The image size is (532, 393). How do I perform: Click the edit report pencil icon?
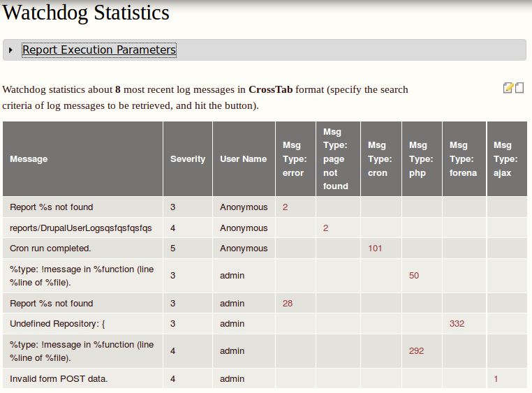[x=508, y=88]
